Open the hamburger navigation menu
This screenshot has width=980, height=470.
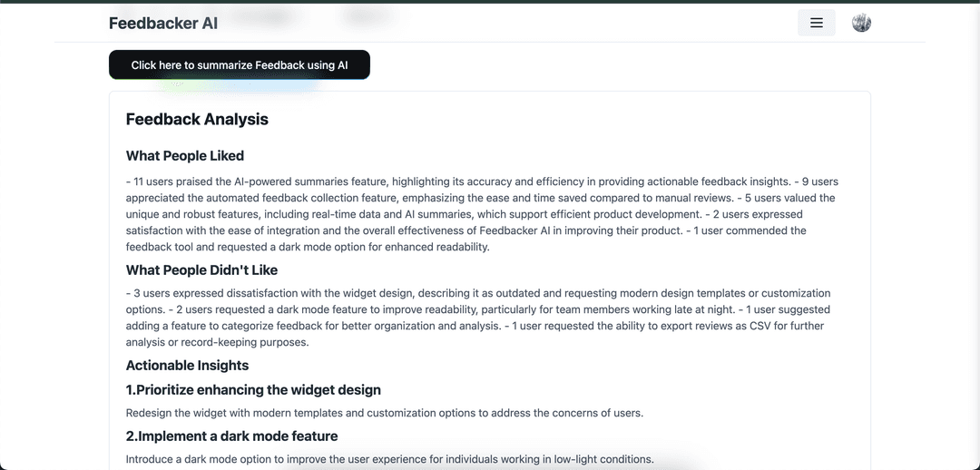pyautogui.click(x=817, y=23)
